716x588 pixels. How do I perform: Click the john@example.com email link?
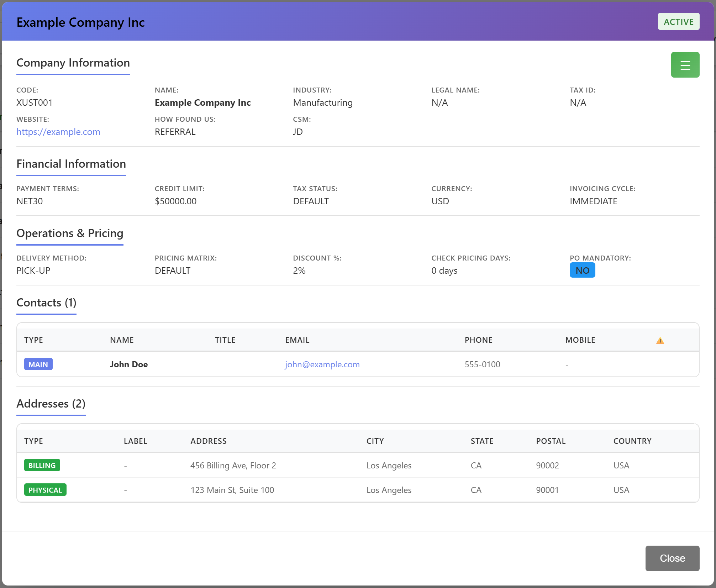click(322, 364)
